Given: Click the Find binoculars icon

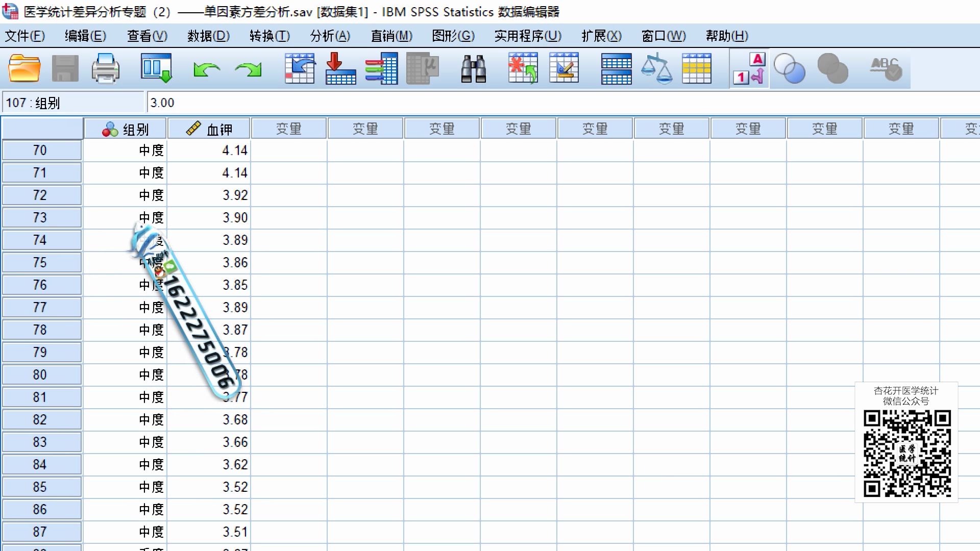Looking at the screenshot, I should (473, 69).
